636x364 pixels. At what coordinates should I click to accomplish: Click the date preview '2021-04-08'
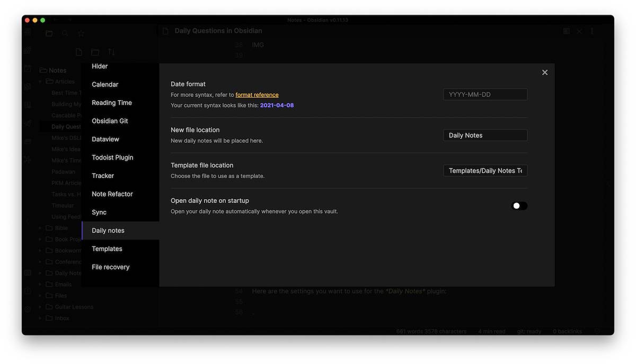pos(277,105)
